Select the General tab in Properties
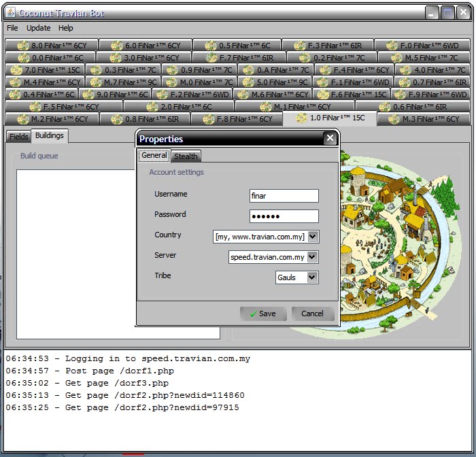 click(x=154, y=155)
